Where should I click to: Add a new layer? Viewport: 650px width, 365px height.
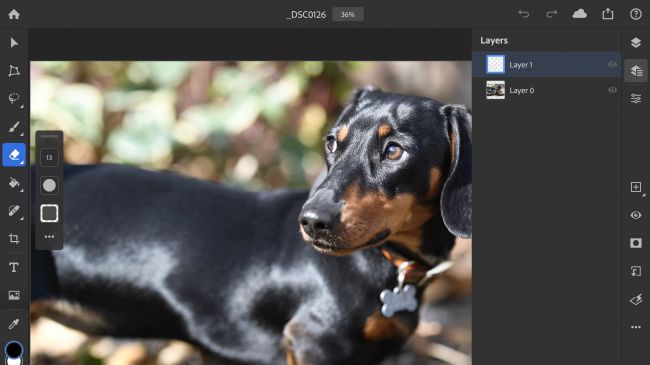click(636, 187)
